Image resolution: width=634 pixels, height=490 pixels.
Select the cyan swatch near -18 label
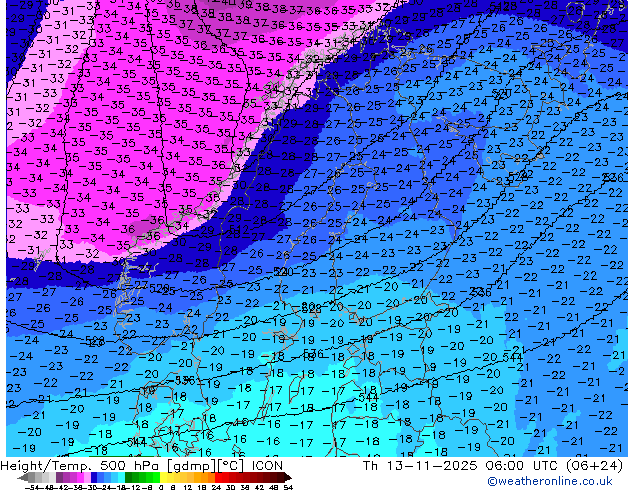(121, 477)
